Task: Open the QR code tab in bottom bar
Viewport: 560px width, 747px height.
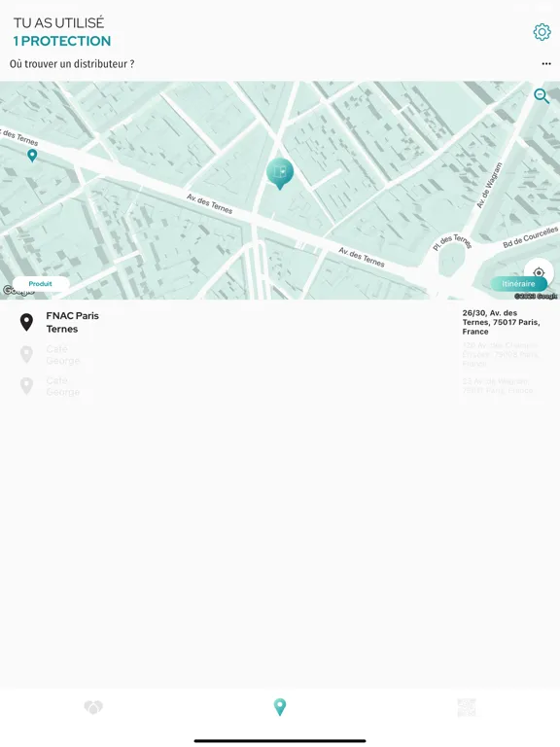Action: pos(467,707)
